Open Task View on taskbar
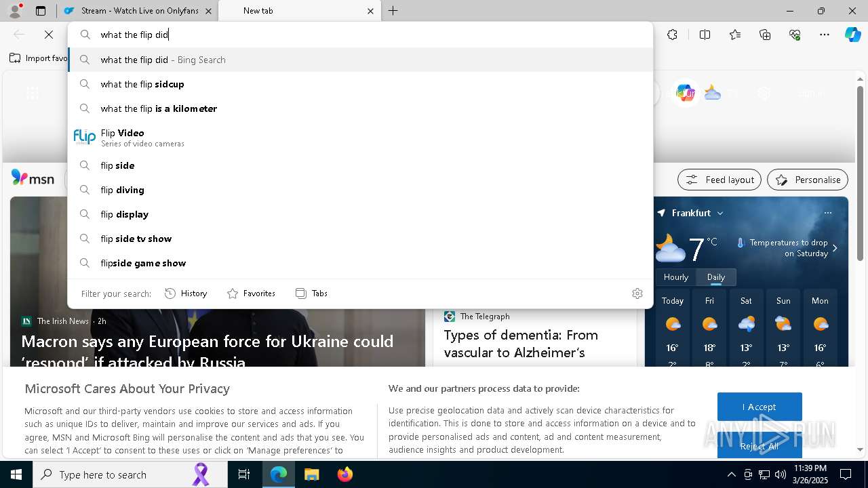The width and height of the screenshot is (868, 488). pos(244,474)
